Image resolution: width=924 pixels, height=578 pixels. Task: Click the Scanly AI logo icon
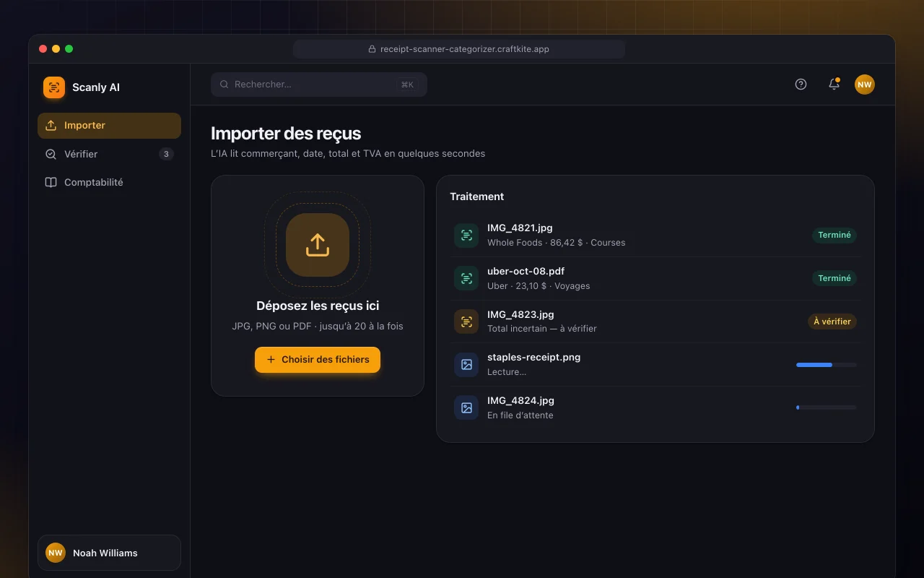(54, 87)
